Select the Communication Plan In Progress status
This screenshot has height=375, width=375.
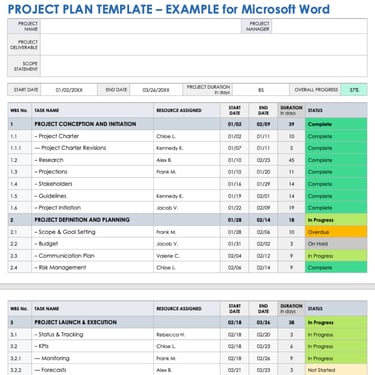coord(336,256)
